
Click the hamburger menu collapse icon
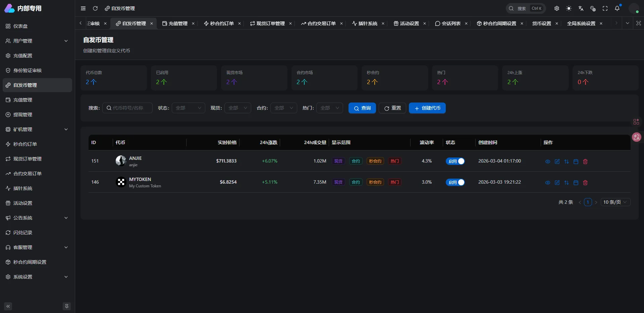(83, 8)
